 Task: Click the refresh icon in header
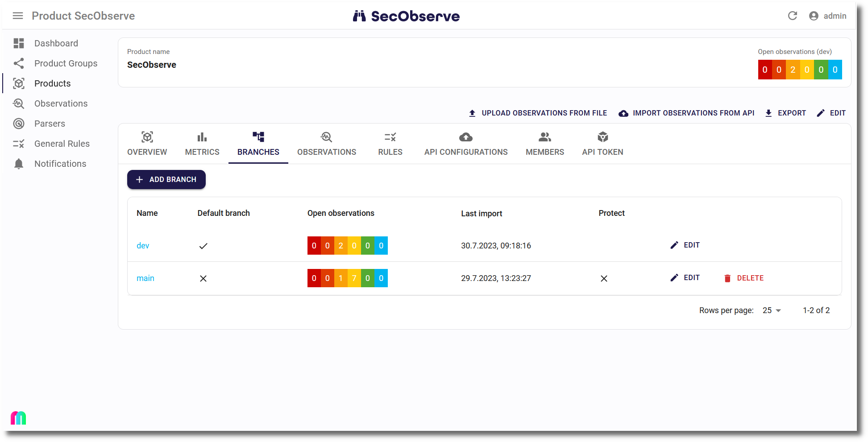tap(792, 16)
